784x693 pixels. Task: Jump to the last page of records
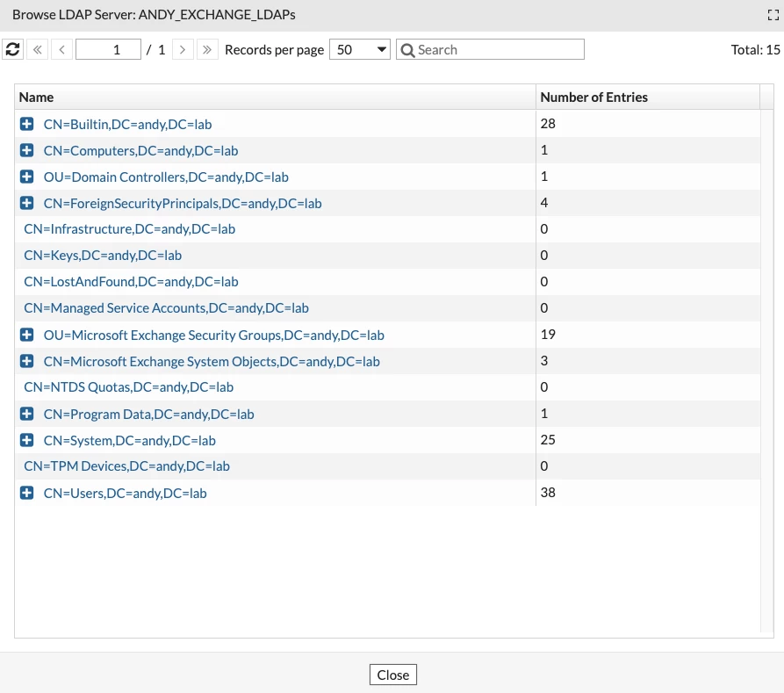207,49
